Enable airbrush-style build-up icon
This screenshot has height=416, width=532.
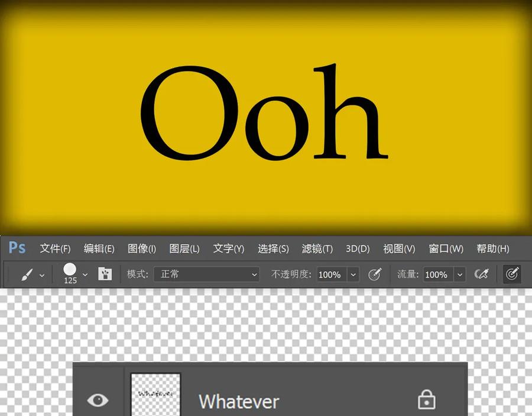[481, 274]
